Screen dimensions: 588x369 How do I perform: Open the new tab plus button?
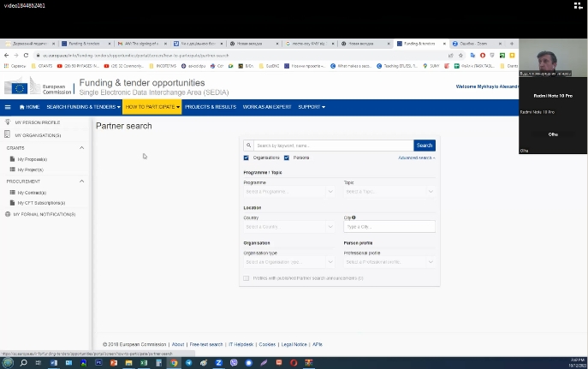click(x=512, y=44)
